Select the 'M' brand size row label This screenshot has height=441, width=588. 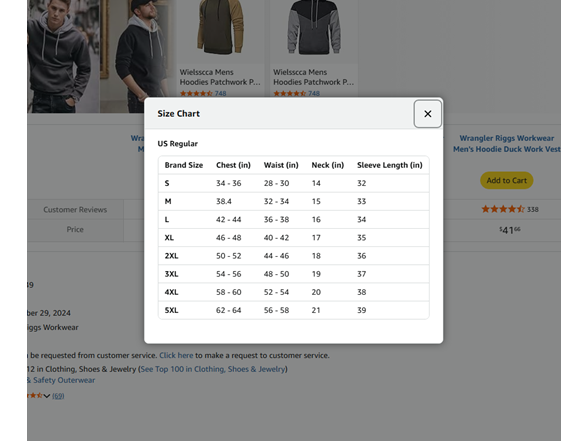click(168, 201)
